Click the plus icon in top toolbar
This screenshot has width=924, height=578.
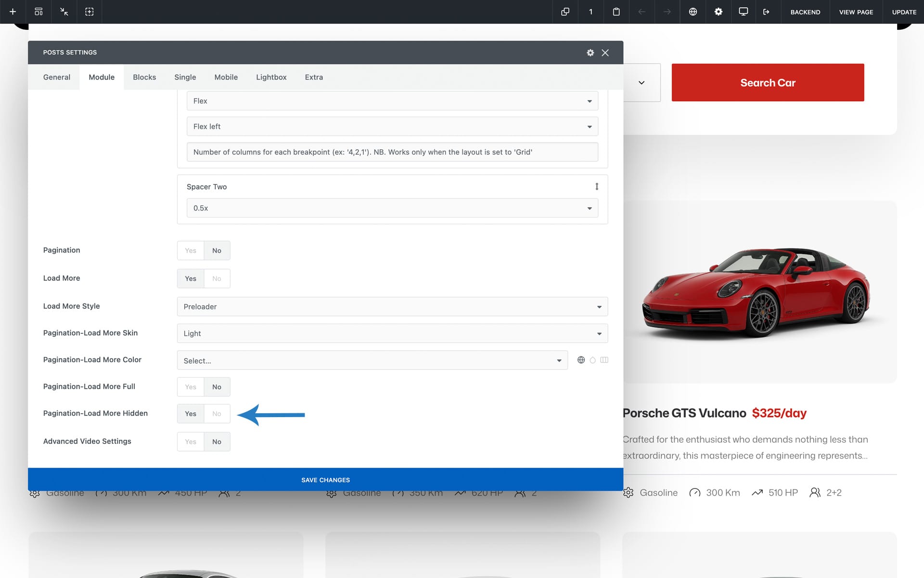13,12
